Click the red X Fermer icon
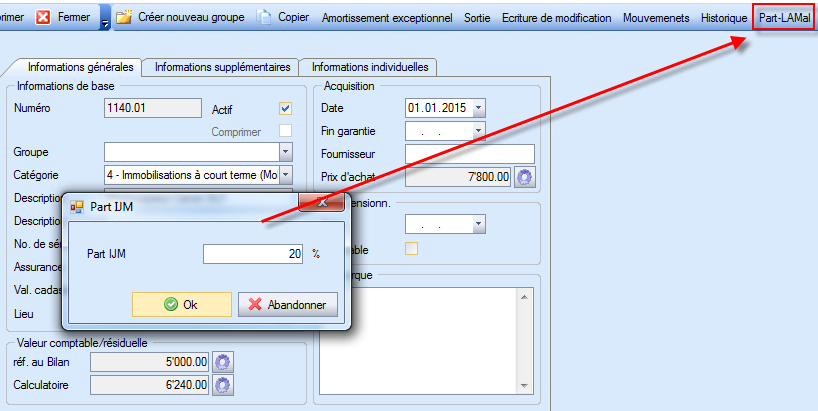Viewport: 818px width, 411px height. (x=43, y=17)
